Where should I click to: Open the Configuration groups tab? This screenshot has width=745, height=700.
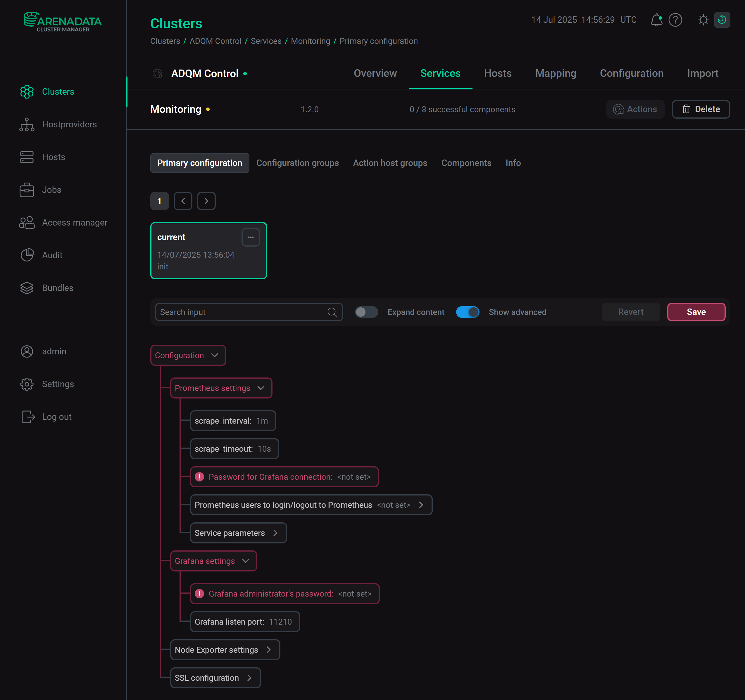(x=298, y=163)
